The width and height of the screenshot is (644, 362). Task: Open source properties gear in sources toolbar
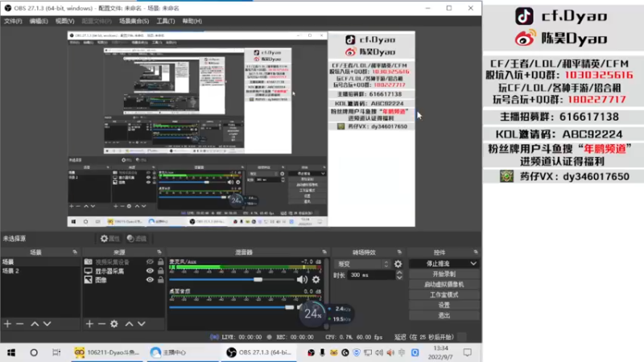114,324
